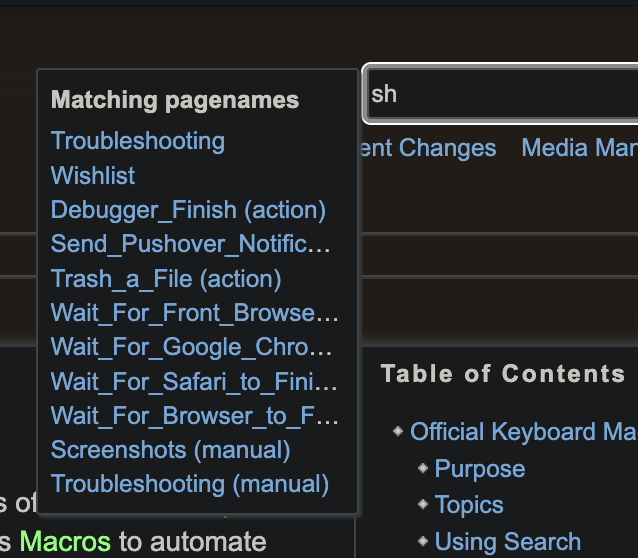
Task: Open Debugger_Finish (action) suggestion
Action: point(188,210)
